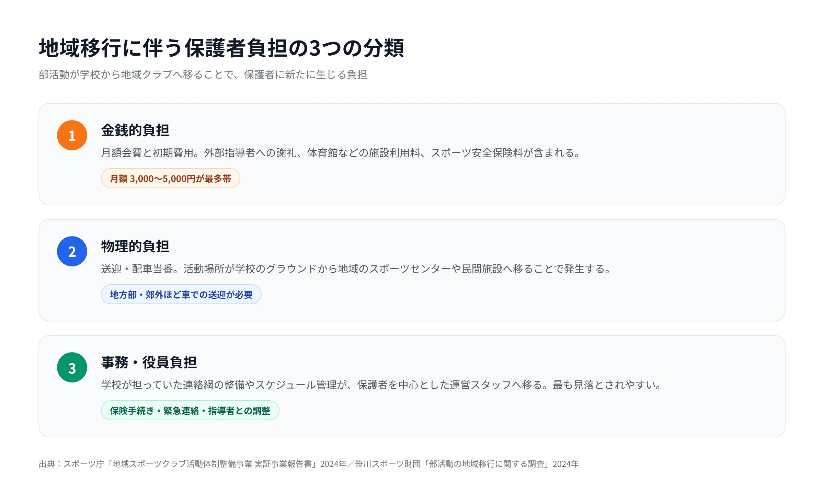The height and width of the screenshot is (504, 824).
Task: Click the main title 地域移行に伴う保護者負担の3つの分類
Action: point(222,48)
